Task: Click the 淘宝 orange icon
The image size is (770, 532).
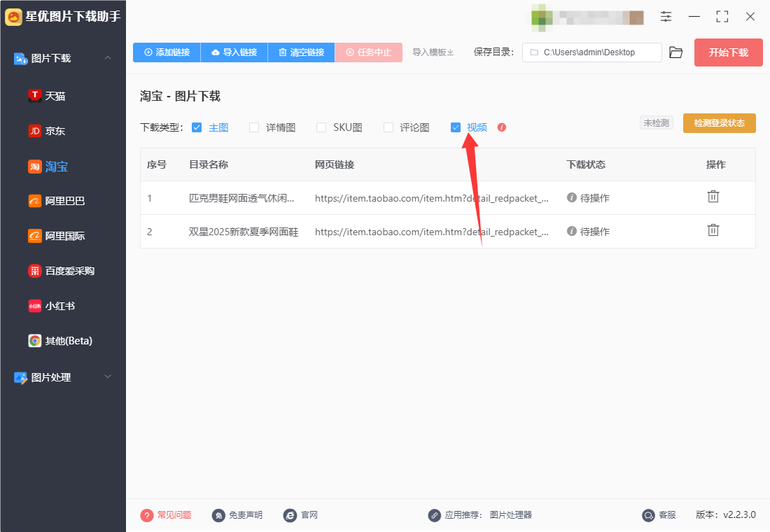Action: tap(34, 167)
